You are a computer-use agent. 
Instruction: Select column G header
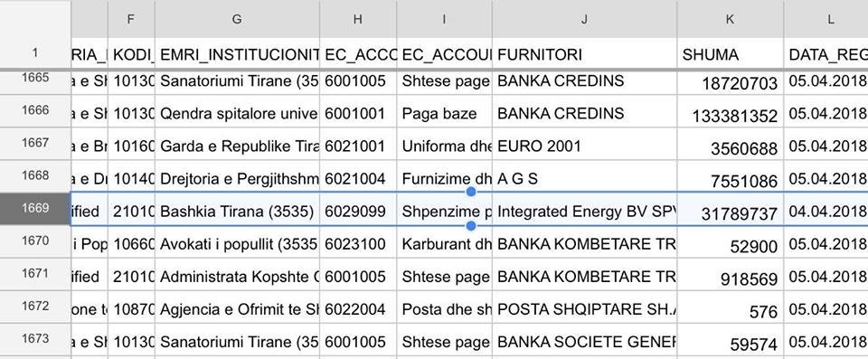(237, 19)
